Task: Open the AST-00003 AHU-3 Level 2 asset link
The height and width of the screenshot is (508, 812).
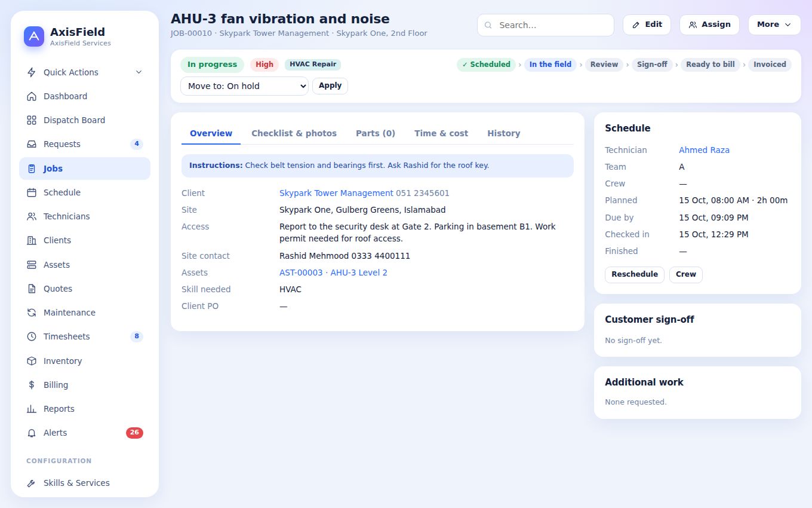Action: pyautogui.click(x=333, y=273)
